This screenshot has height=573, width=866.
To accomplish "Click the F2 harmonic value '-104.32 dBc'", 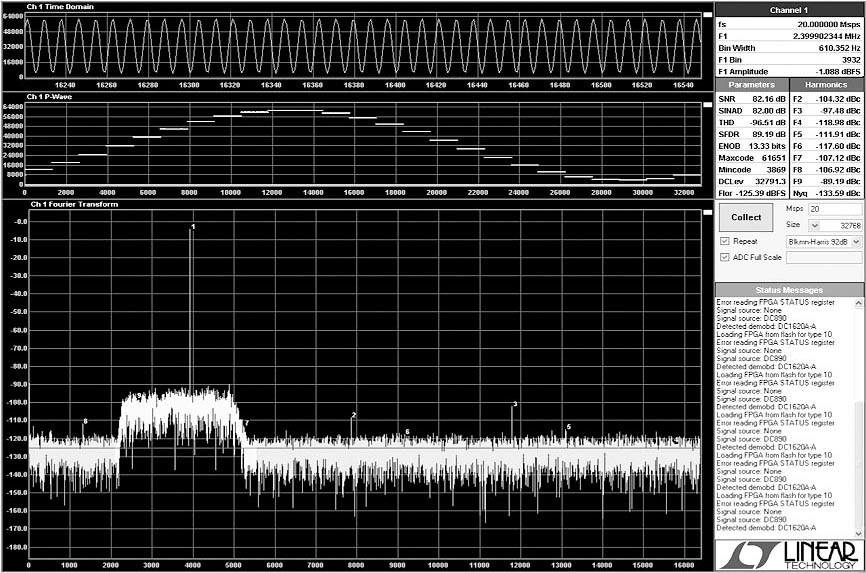I will point(838,99).
